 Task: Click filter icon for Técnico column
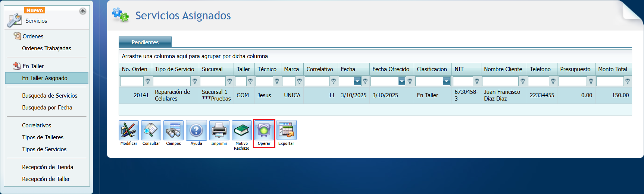coord(277,81)
